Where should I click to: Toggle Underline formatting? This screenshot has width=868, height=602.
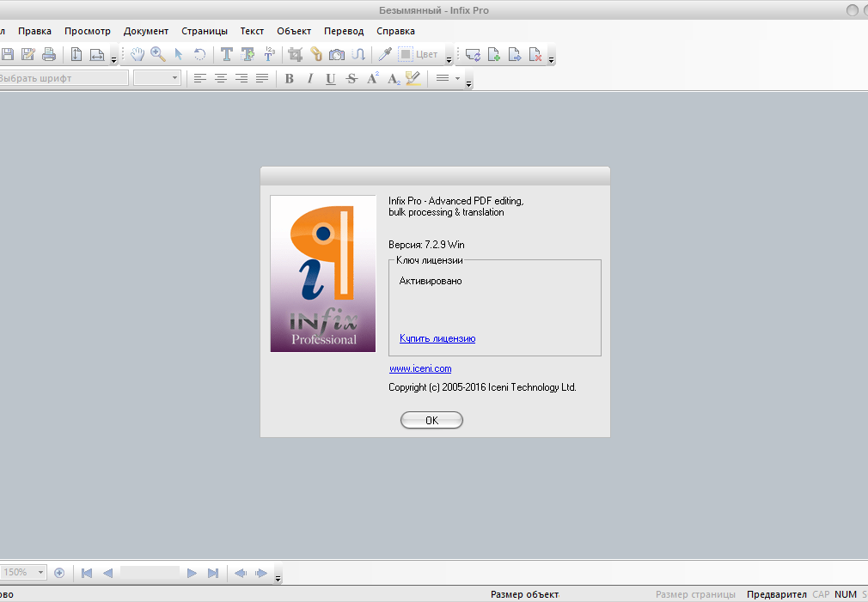[x=331, y=78]
